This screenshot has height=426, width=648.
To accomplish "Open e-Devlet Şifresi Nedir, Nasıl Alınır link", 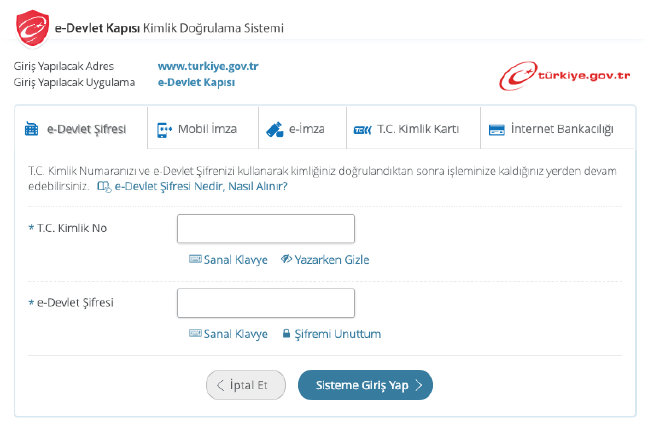I will (201, 186).
